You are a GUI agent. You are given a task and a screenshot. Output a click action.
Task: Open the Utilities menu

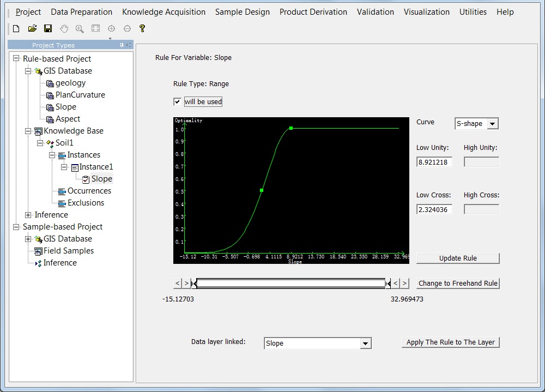coord(473,12)
